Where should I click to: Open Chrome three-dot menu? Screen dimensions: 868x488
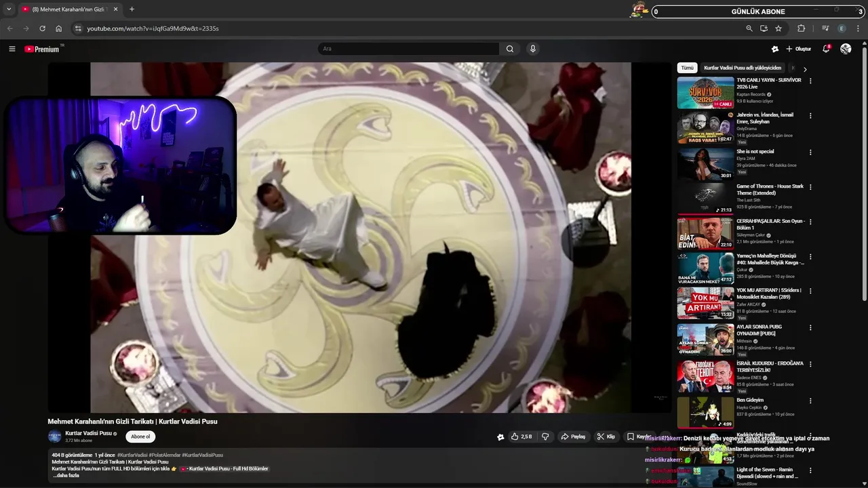859,28
